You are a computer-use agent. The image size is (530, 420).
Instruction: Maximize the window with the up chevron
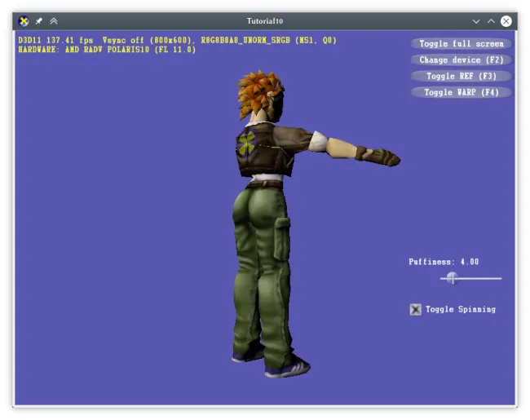click(x=491, y=21)
